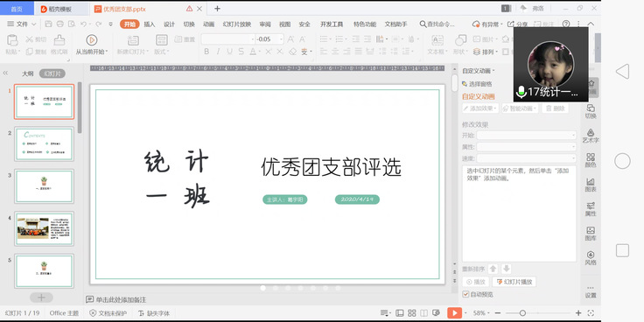Switch to slide sorter view icon

[x=412, y=313]
